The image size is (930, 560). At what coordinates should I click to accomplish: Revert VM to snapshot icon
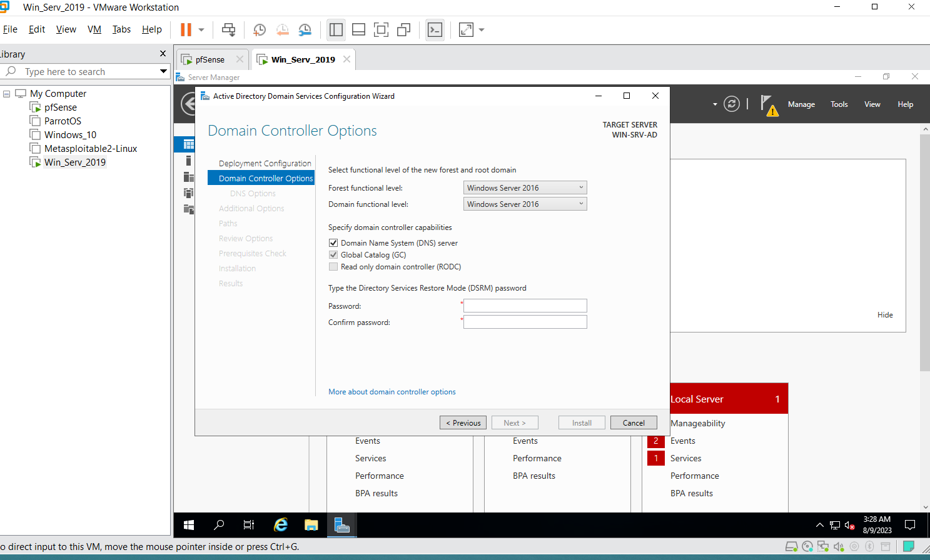283,29
